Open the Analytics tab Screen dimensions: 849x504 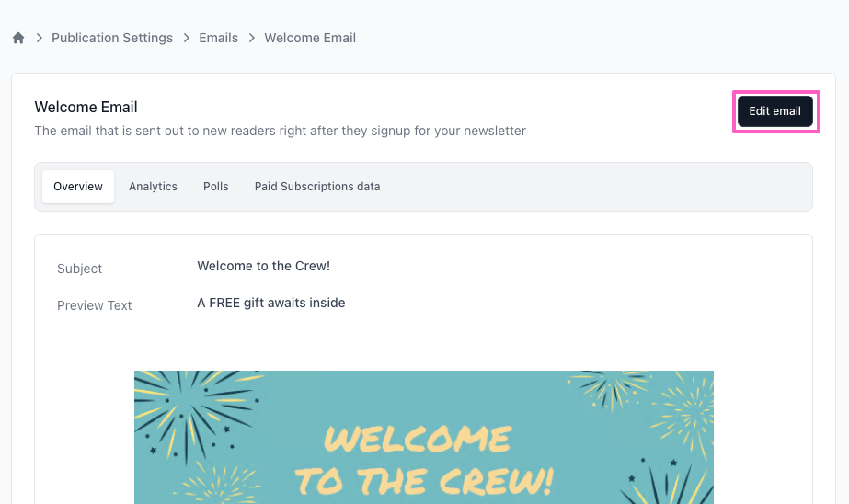tap(153, 187)
